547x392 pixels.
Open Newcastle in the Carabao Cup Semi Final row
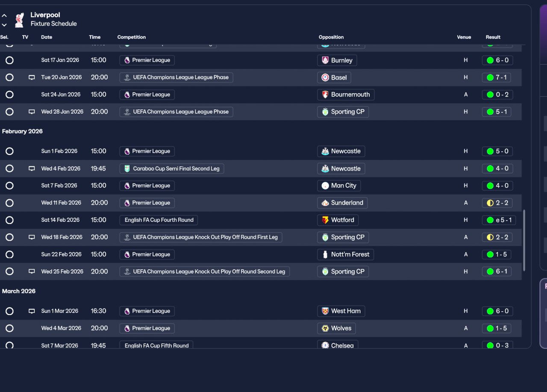click(x=341, y=168)
